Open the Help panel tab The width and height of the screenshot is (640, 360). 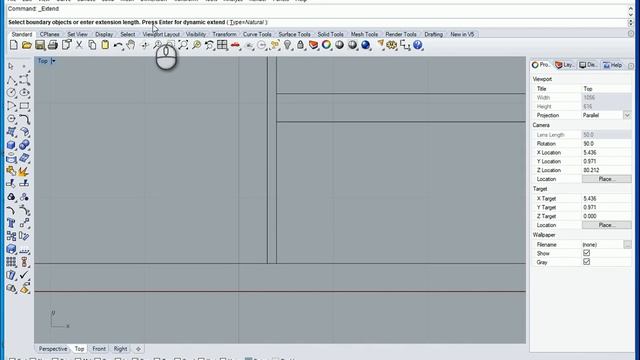[x=613, y=65]
